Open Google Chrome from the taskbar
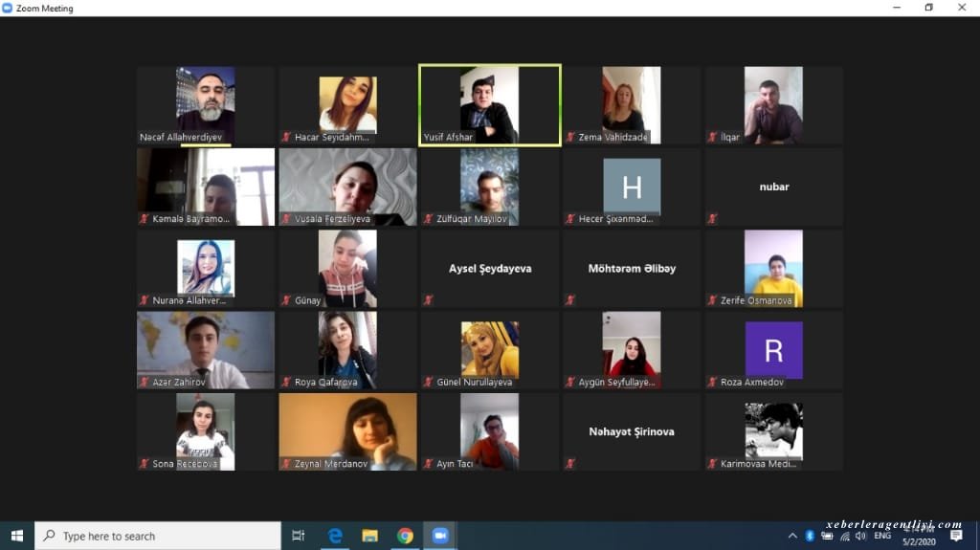The height and width of the screenshot is (550, 980). click(x=405, y=536)
